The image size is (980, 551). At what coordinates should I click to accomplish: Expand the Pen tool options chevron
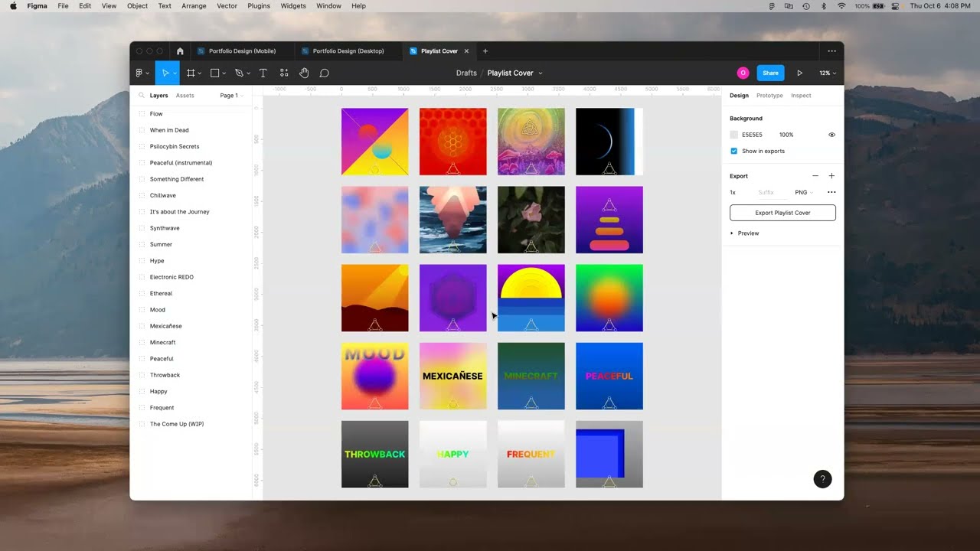[x=248, y=73]
